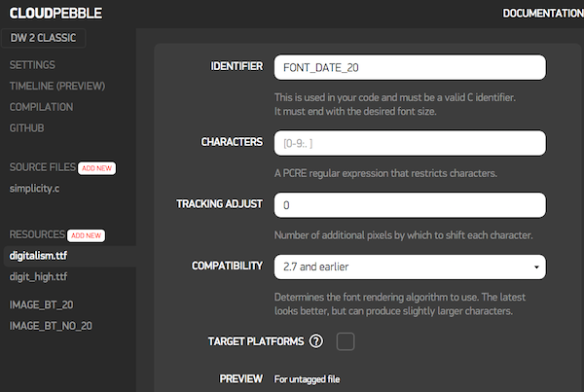Select digit_high.ttf resource

pos(39,276)
